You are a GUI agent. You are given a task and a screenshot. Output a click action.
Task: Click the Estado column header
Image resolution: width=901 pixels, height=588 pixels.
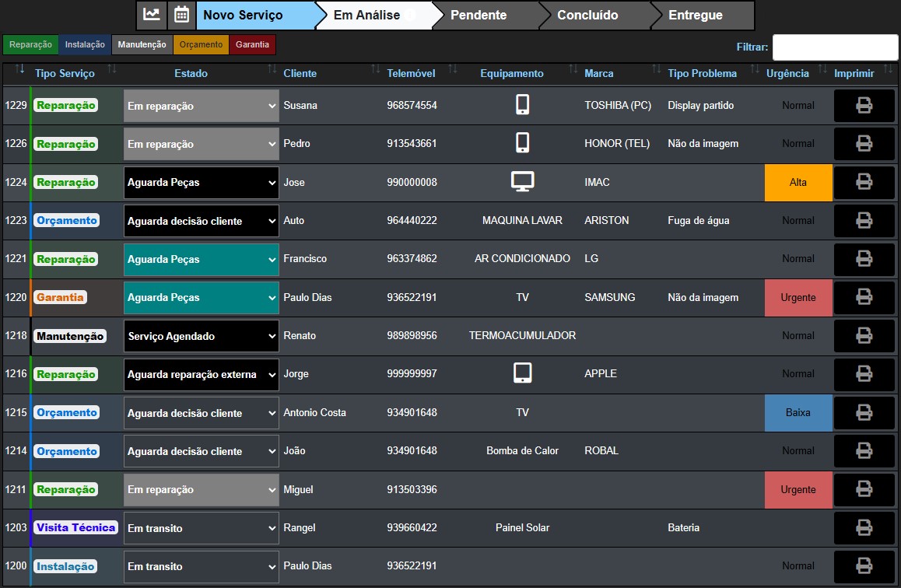[191, 73]
